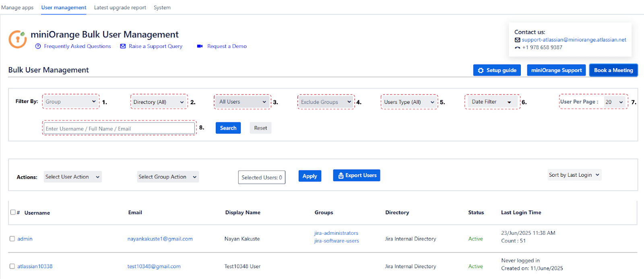Click Request a Demo link
This screenshot has height=279, width=644.
point(227,46)
